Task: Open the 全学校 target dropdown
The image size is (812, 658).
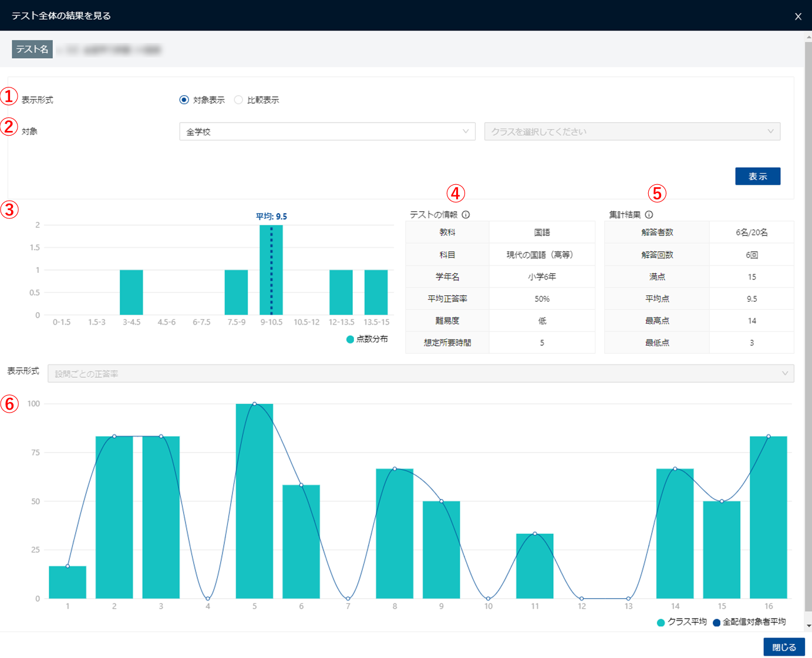Action: [x=327, y=131]
